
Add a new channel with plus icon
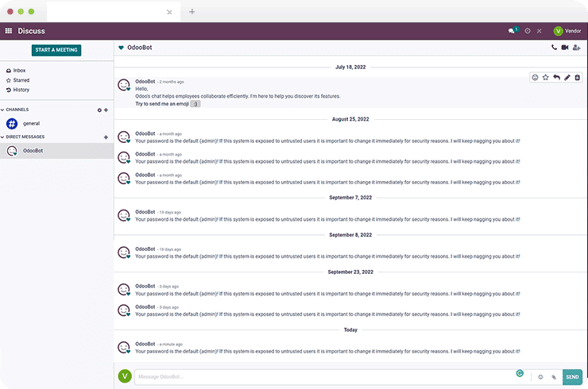click(106, 110)
